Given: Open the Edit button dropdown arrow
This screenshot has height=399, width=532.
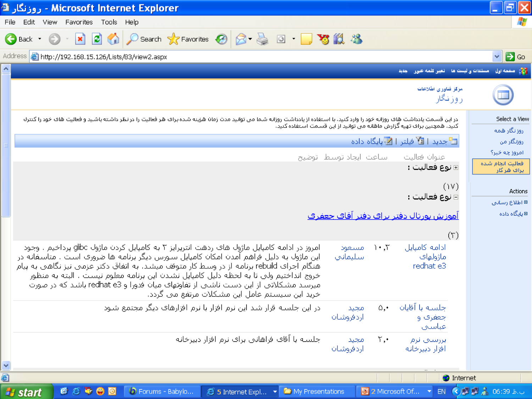Looking at the screenshot, I should point(294,39).
